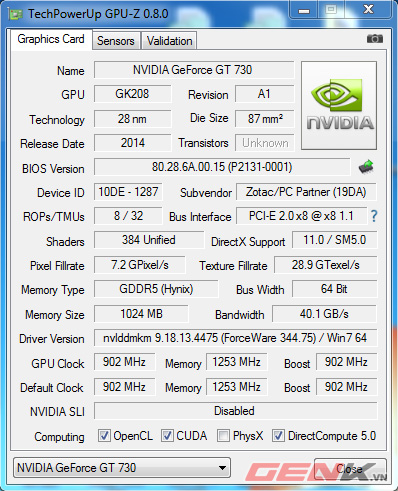Click the Memory Size field 1024 MB

coord(141,314)
